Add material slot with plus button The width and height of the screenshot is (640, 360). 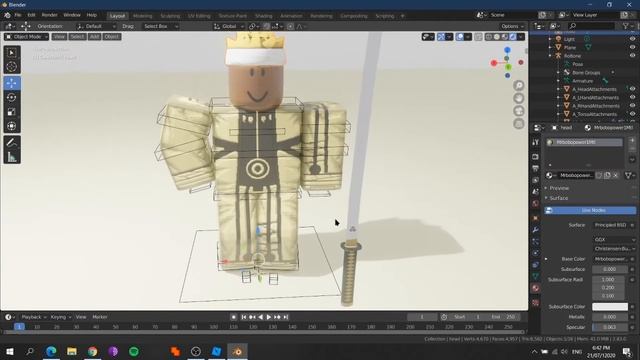pyautogui.click(x=632, y=141)
